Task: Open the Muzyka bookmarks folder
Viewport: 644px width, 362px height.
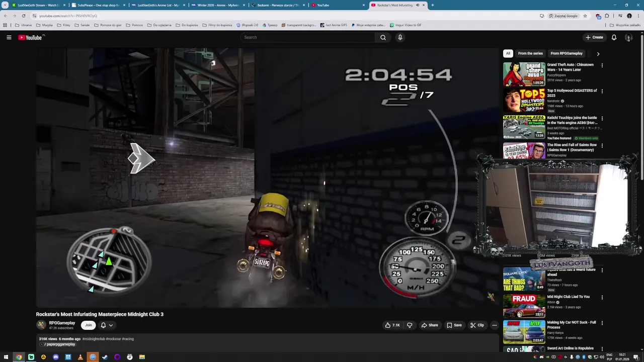Action: point(44,25)
